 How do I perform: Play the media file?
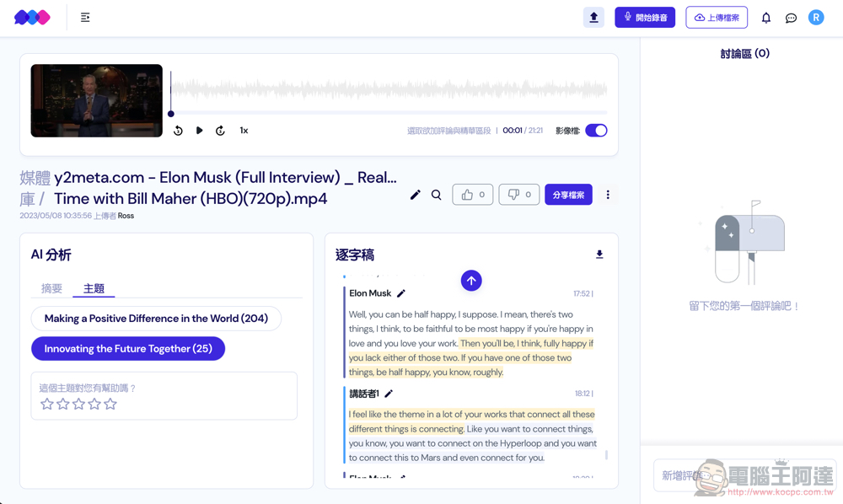199,130
